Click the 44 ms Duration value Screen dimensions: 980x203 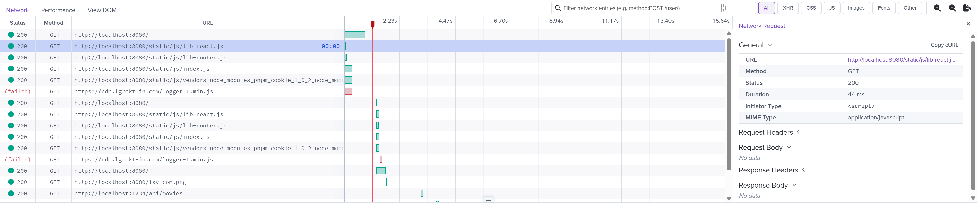(856, 94)
